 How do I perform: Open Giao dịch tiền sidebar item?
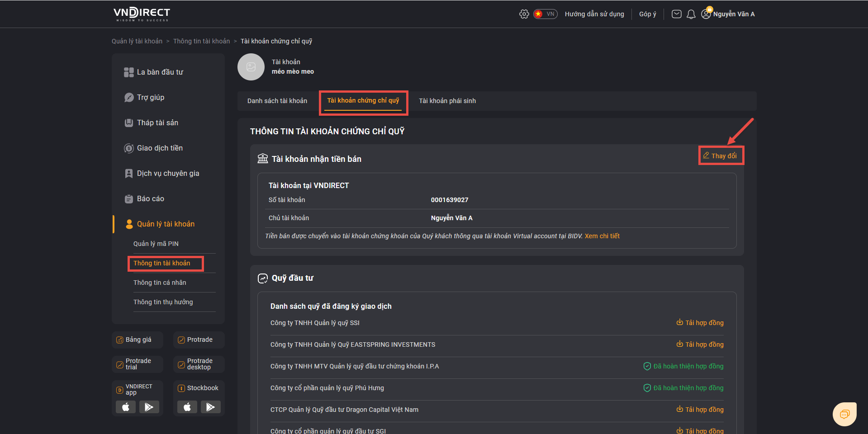point(160,148)
